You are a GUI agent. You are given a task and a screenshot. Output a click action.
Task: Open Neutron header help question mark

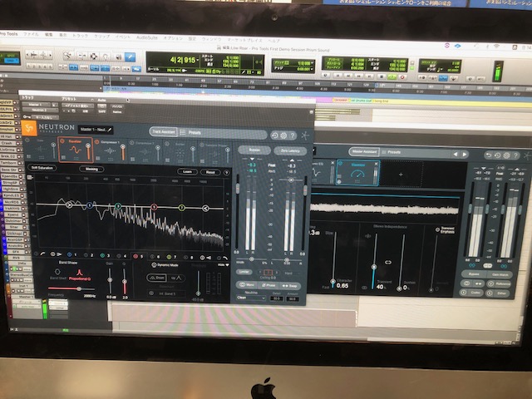point(293,136)
